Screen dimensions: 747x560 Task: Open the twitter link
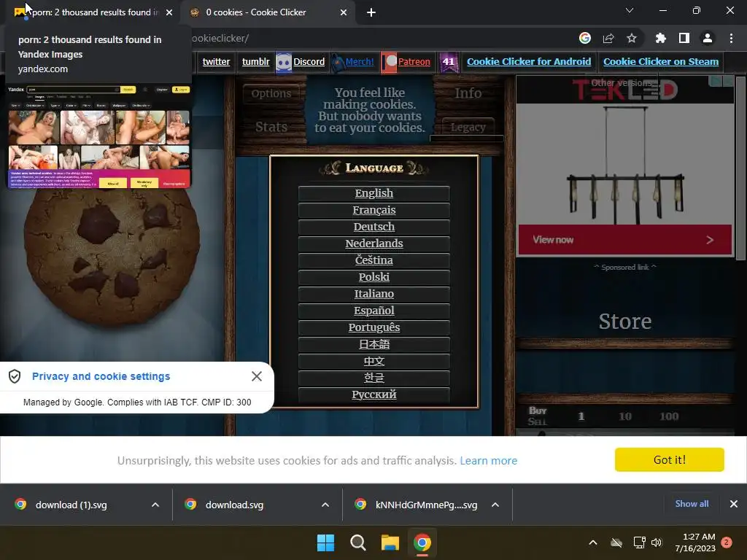(x=216, y=62)
